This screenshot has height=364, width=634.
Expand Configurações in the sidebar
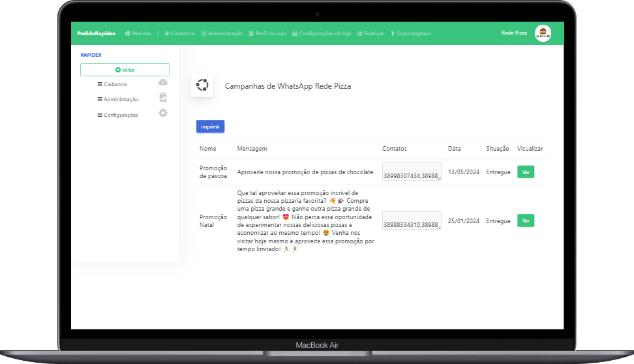(117, 115)
